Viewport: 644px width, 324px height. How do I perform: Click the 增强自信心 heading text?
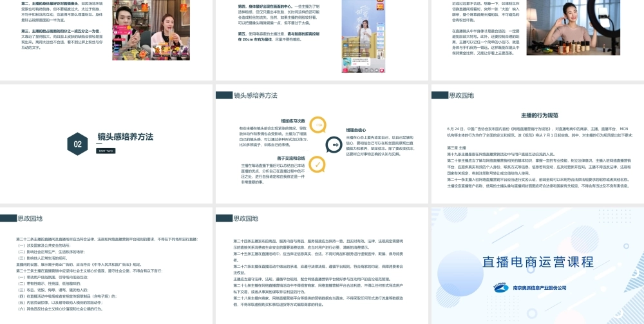[x=358, y=129]
